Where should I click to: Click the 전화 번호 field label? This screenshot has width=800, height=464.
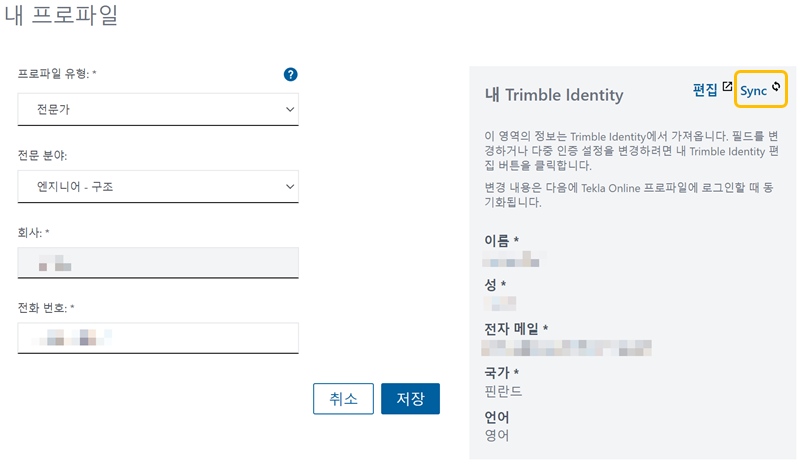pos(46,307)
